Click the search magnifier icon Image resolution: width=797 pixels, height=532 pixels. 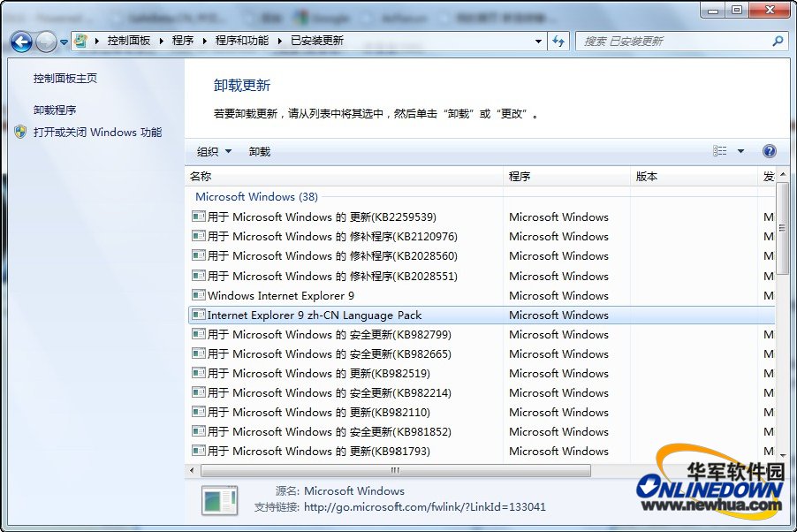point(778,42)
